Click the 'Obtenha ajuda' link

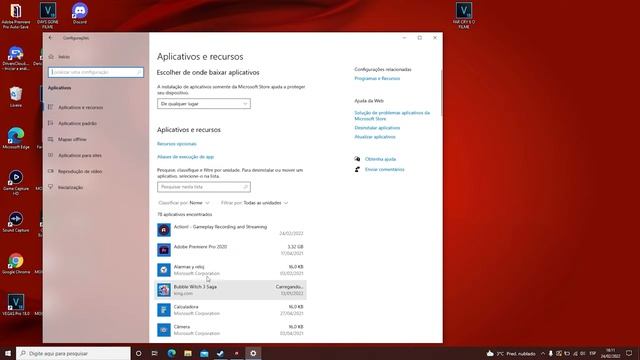pyautogui.click(x=380, y=159)
